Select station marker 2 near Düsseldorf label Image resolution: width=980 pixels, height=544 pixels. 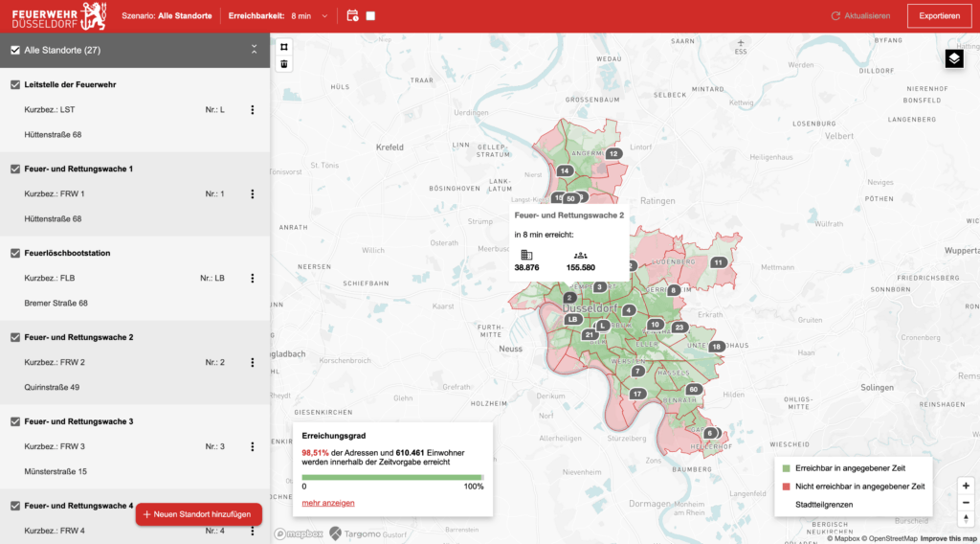[569, 298]
